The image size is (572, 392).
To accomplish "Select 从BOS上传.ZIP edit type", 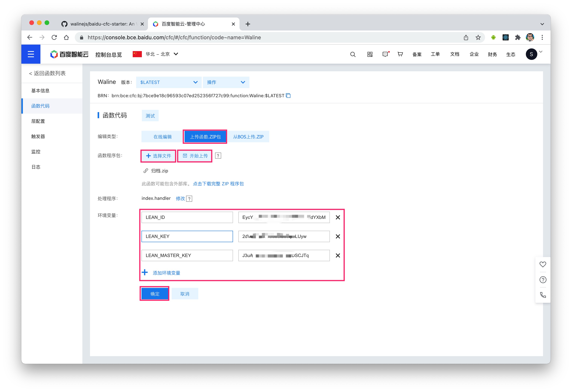I will tap(248, 137).
